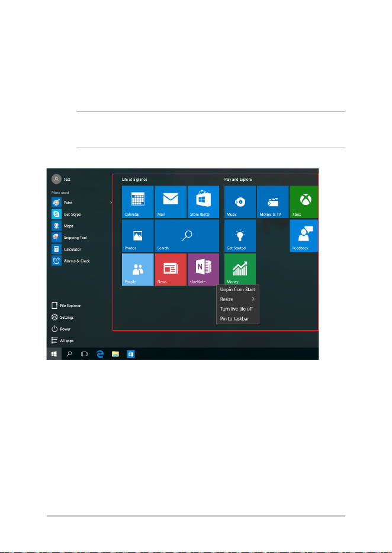Open the All apps list
The width and height of the screenshot is (392, 553).
62,341
